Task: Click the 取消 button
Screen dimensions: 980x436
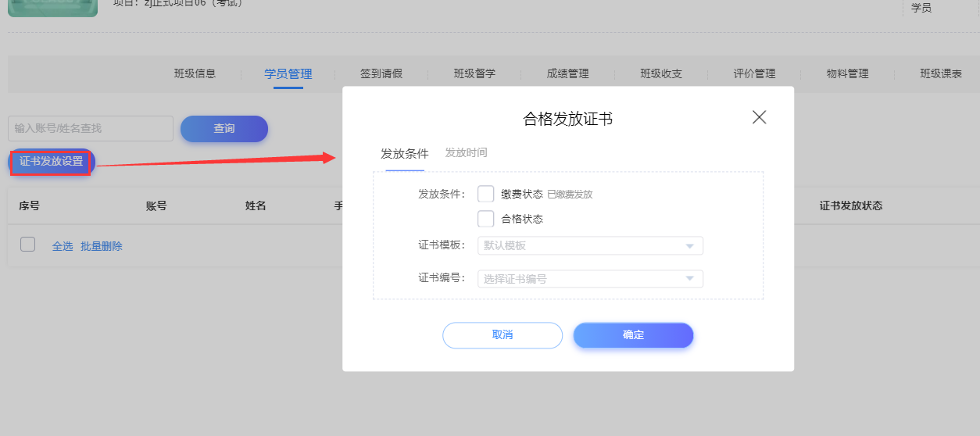Action: tap(503, 335)
